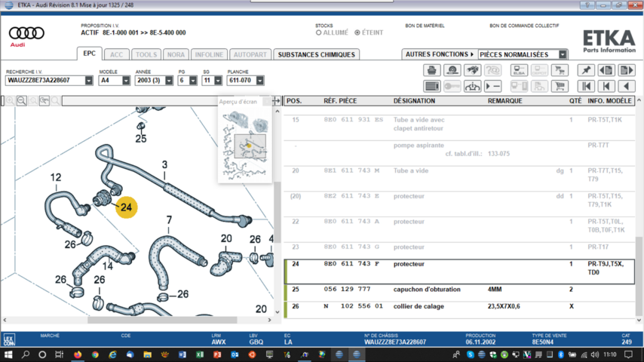This screenshot has width=644, height=362.
Task: Click the panel splitter arrow icon
Action: [x=277, y=100]
